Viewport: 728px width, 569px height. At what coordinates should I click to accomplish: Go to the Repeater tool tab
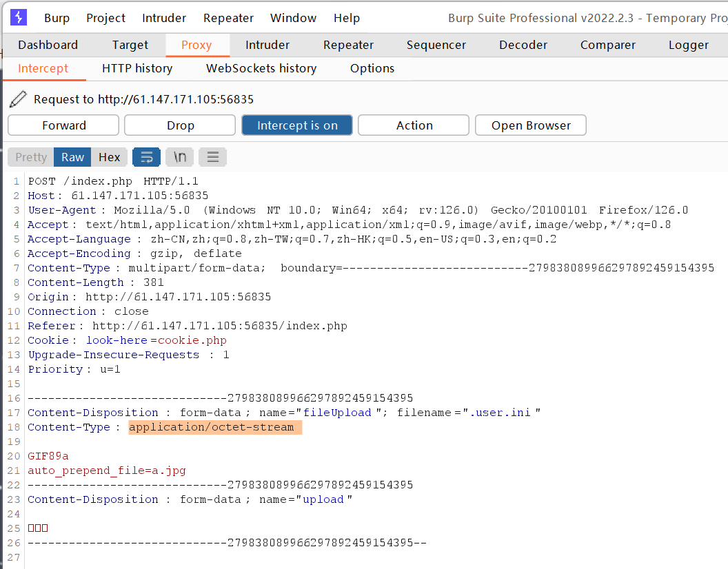tap(348, 45)
